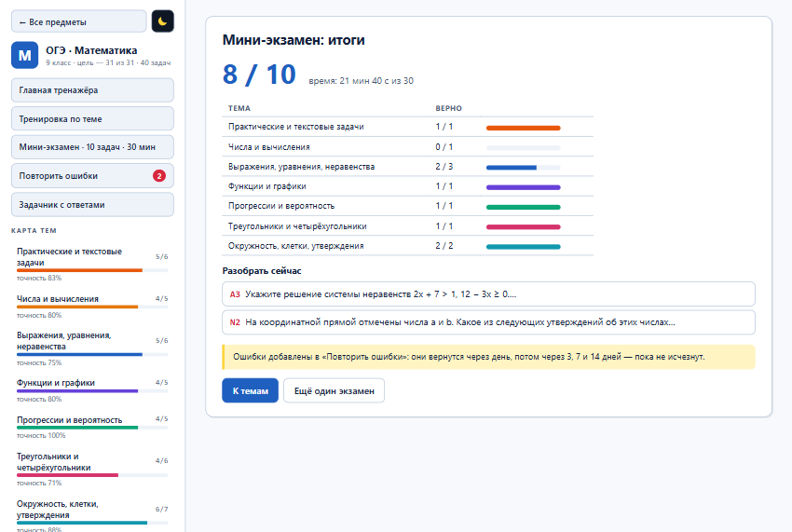Click the blue M subject logo

[x=25, y=55]
